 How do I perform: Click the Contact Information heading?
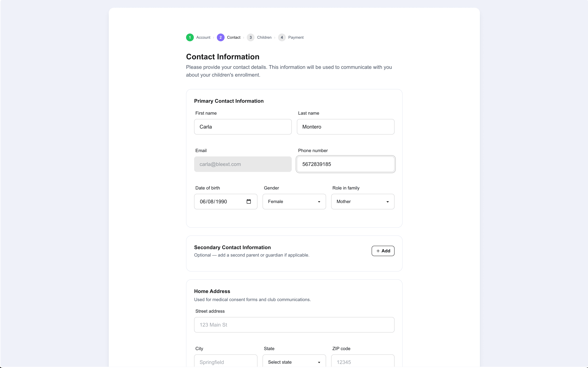(223, 57)
